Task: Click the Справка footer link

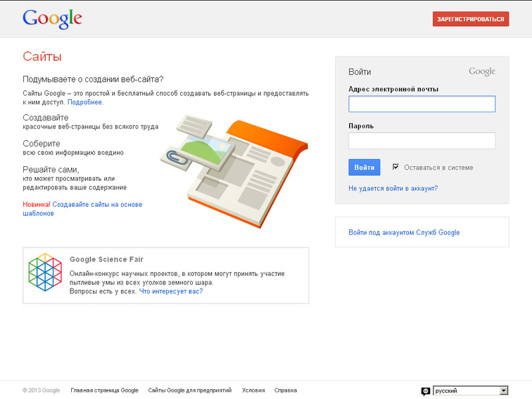Action: pos(285,390)
